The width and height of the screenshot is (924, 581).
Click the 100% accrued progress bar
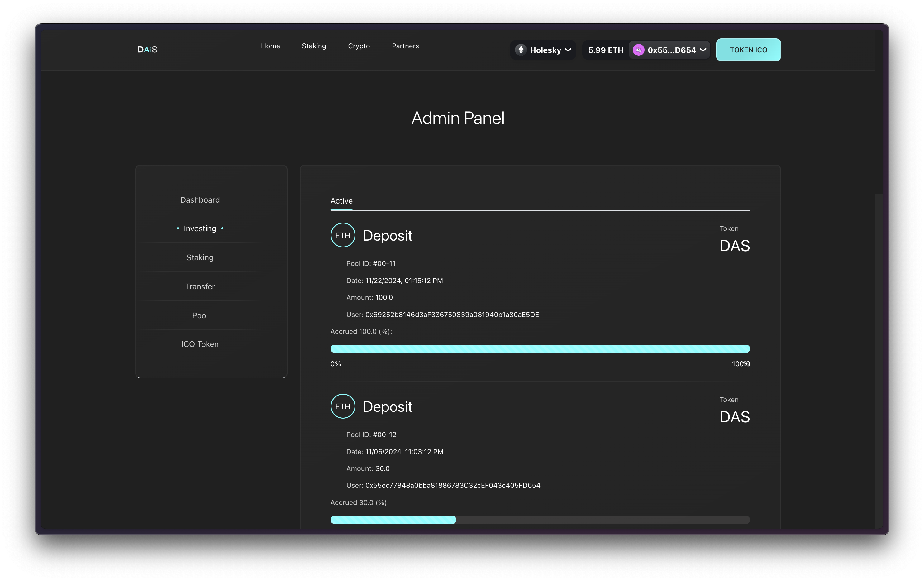pyautogui.click(x=540, y=349)
